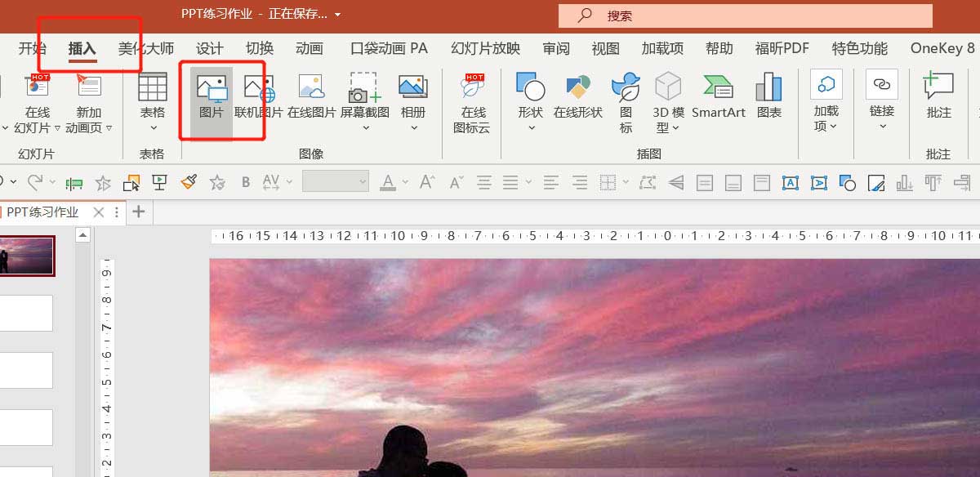Click the slide panel scroll up arrow

coord(82,235)
